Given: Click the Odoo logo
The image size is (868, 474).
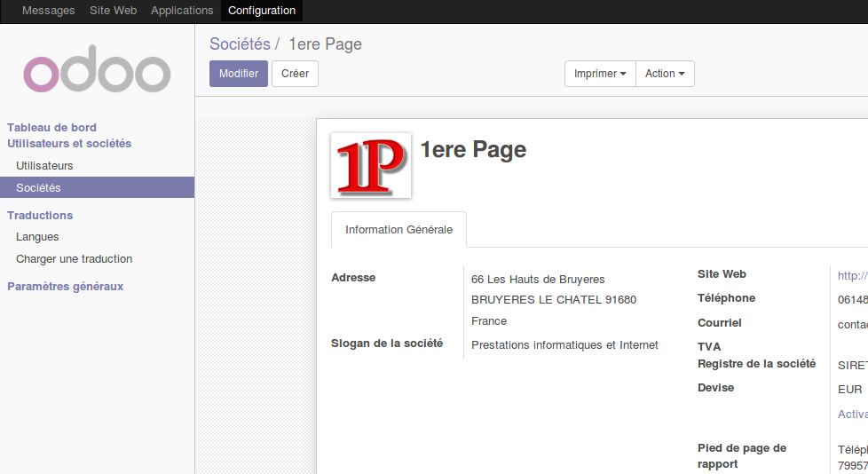Looking at the screenshot, I should click(97, 69).
